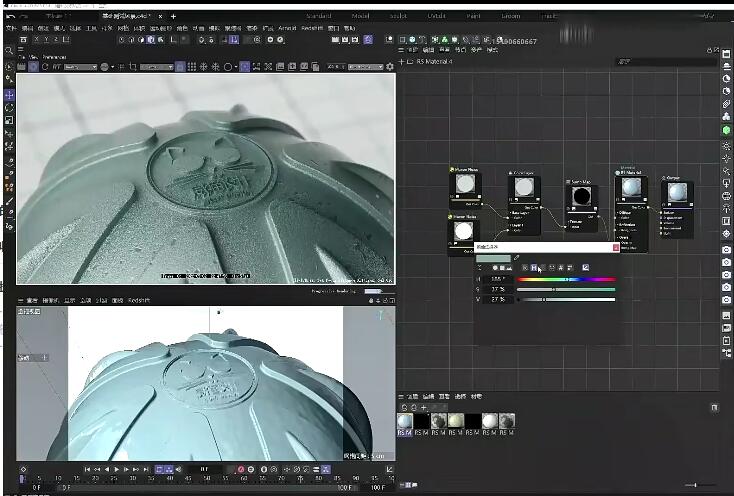Add a new document tab with plus
The image size is (734, 496).
(173, 16)
